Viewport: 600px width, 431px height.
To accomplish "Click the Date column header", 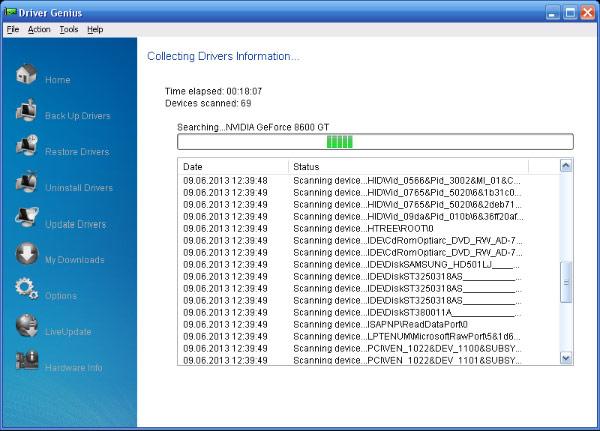I will pyautogui.click(x=233, y=167).
